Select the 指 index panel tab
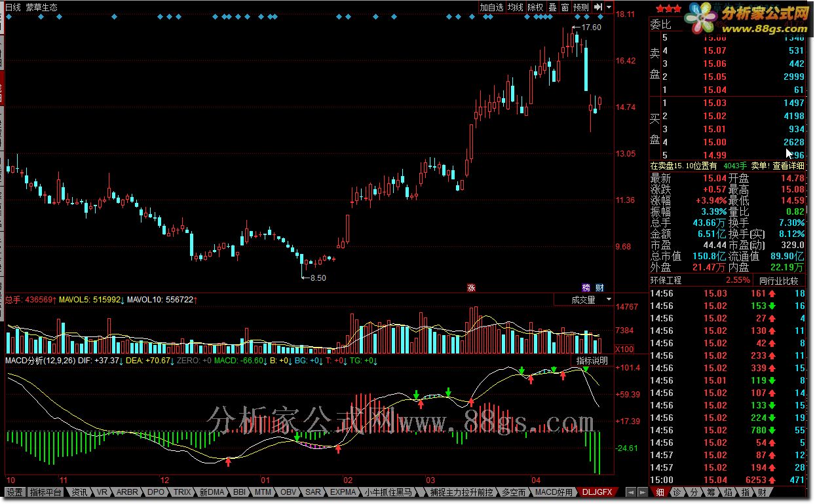The image size is (815, 504). 745,492
